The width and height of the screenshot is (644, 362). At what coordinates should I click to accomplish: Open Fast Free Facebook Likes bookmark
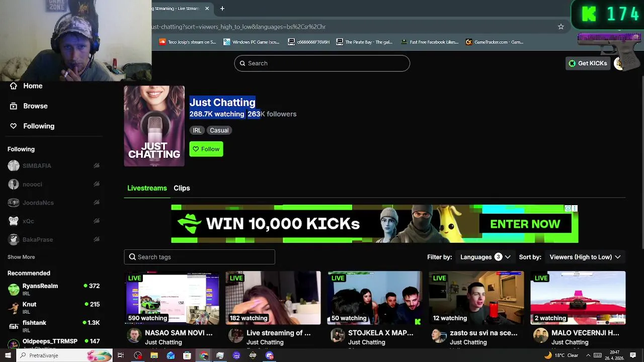pos(430,42)
